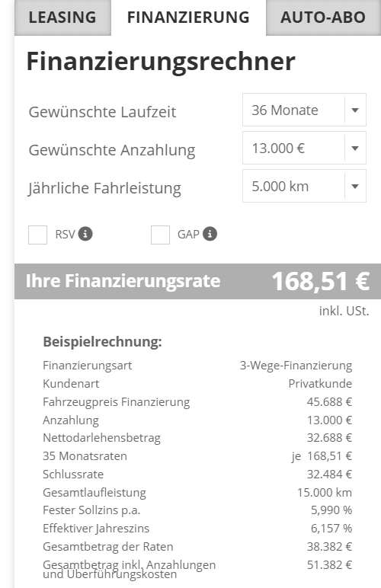Click the Ihre Finanzierungsrate banner
This screenshot has height=588, width=381.
[x=197, y=281]
